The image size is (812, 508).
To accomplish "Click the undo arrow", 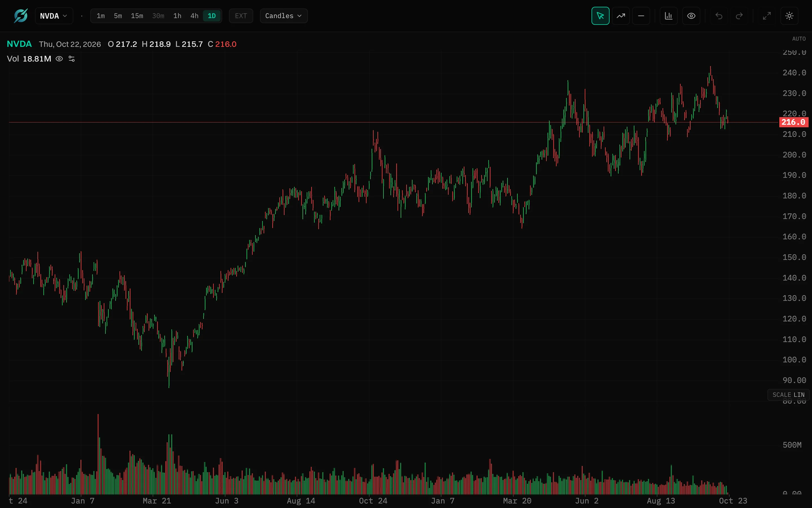I will coord(719,16).
